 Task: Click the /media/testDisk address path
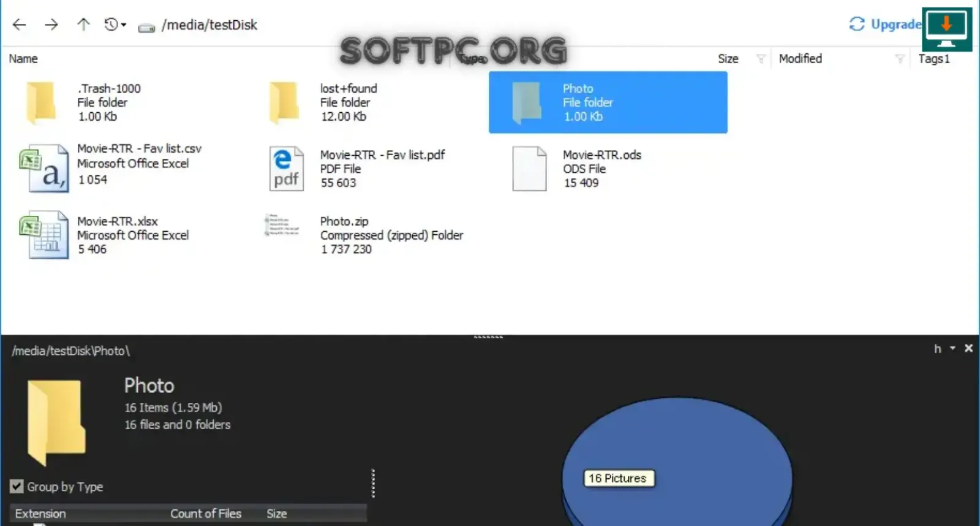tap(209, 25)
